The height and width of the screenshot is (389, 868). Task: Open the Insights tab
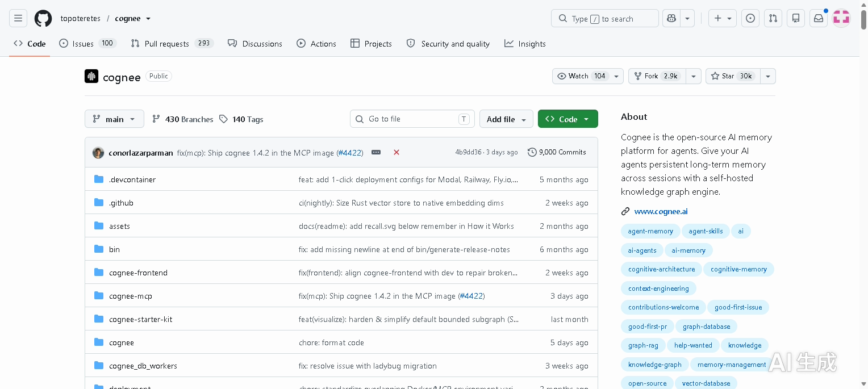pyautogui.click(x=525, y=44)
